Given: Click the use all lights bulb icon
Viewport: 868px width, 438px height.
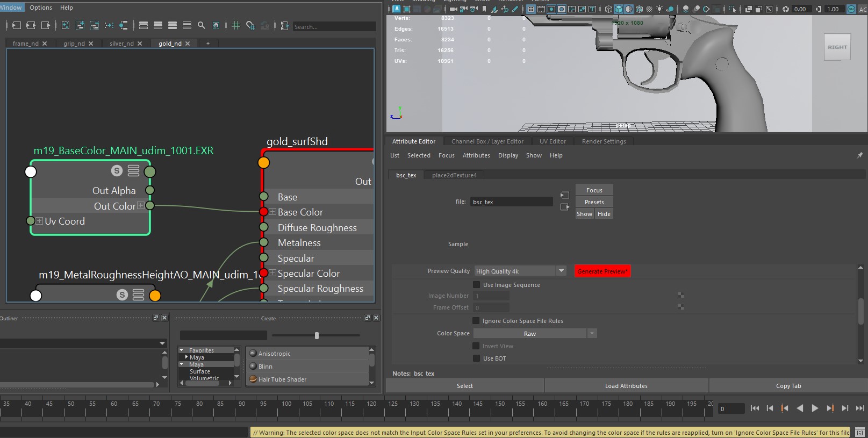Looking at the screenshot, I should click(x=659, y=9).
